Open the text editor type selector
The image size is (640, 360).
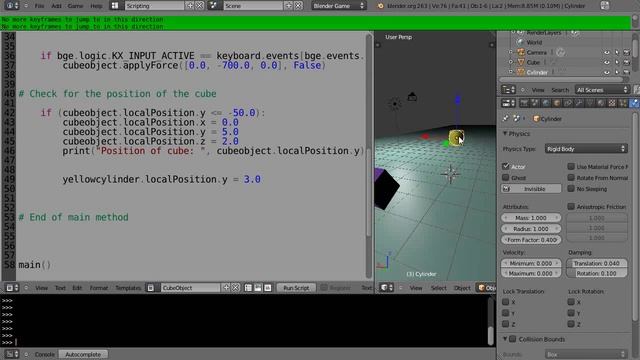(x=11, y=288)
